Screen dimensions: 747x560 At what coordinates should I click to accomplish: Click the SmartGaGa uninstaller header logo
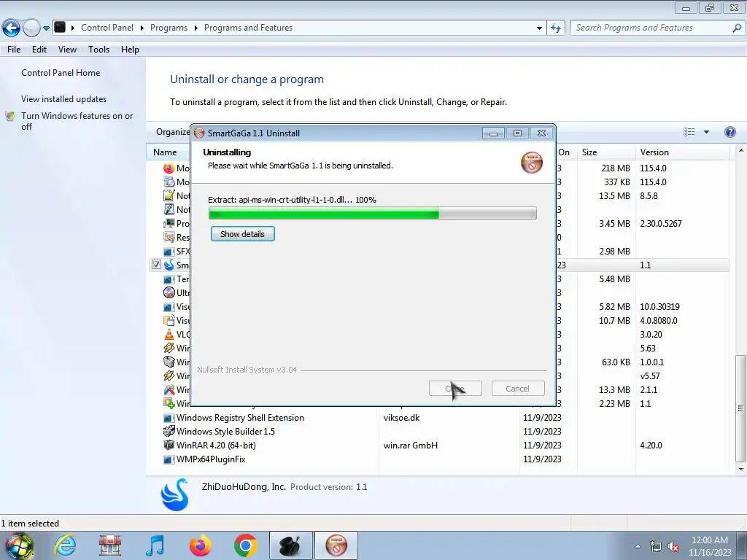pyautogui.click(x=532, y=163)
